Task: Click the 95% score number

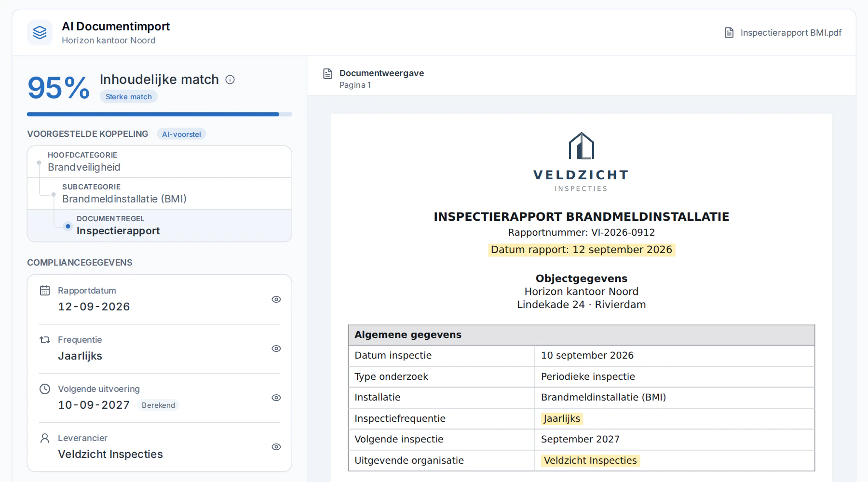Action: (59, 88)
